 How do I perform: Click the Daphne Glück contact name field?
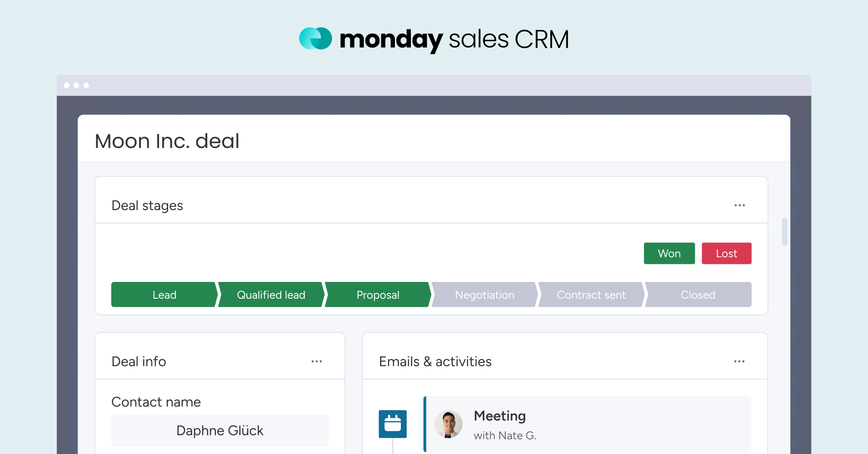pos(220,430)
